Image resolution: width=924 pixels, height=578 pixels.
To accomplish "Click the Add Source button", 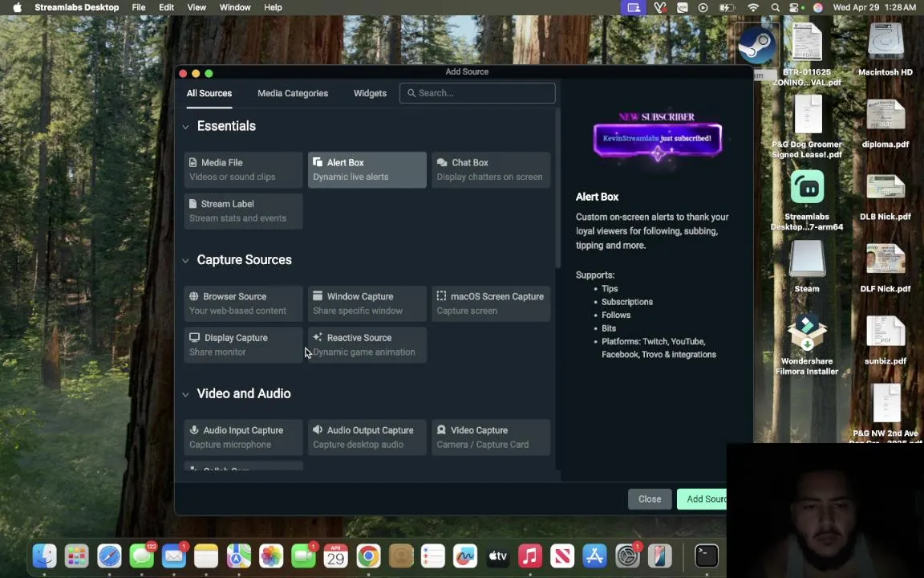I will pyautogui.click(x=703, y=499).
